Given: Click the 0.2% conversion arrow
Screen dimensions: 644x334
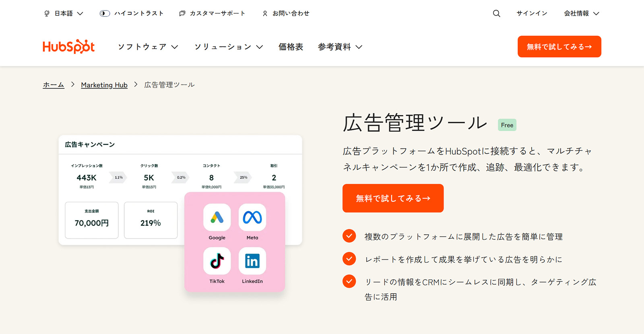Looking at the screenshot, I should (x=181, y=177).
